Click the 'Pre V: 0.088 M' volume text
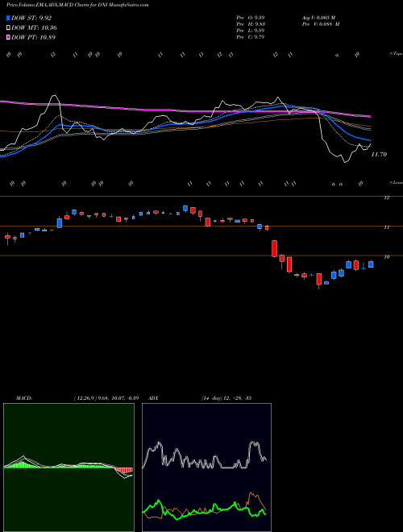This screenshot has height=532, width=403. [x=321, y=24]
